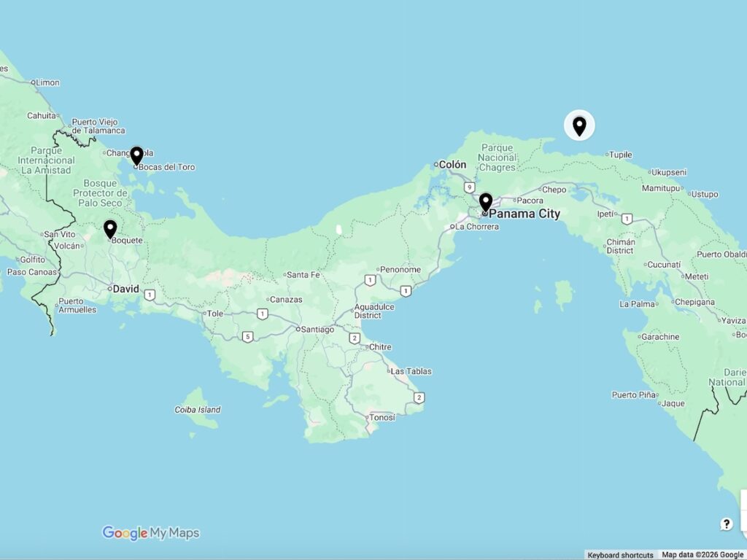Click the Las Tablas label

click(x=411, y=371)
